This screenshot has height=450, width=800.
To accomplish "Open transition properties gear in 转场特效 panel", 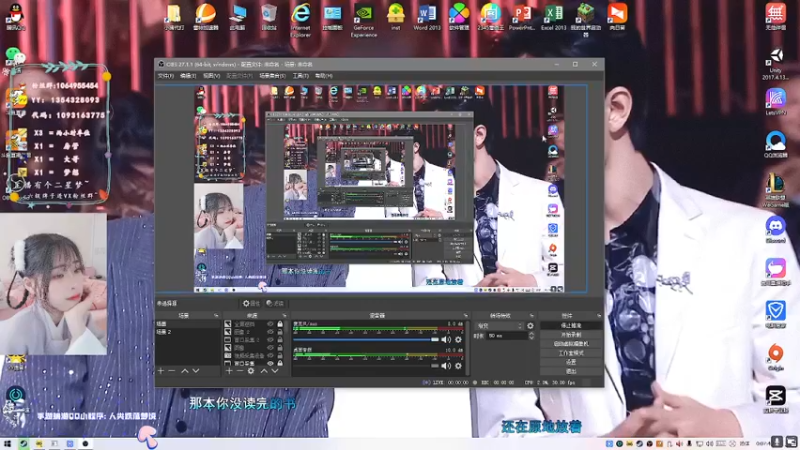I will (x=530, y=326).
